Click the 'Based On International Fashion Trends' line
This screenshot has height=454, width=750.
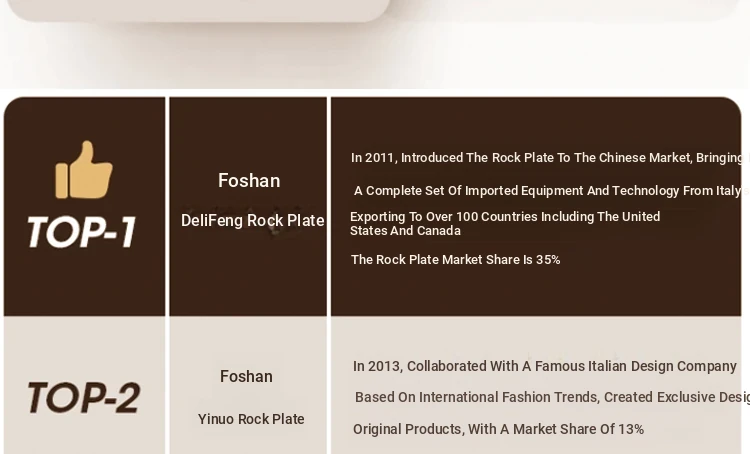tap(552, 398)
